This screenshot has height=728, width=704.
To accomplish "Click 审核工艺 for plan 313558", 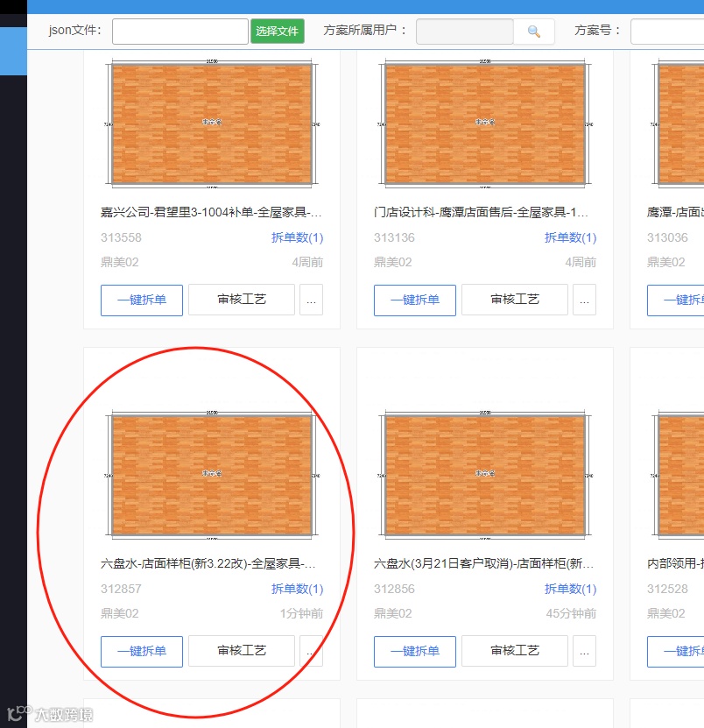I will pyautogui.click(x=242, y=300).
